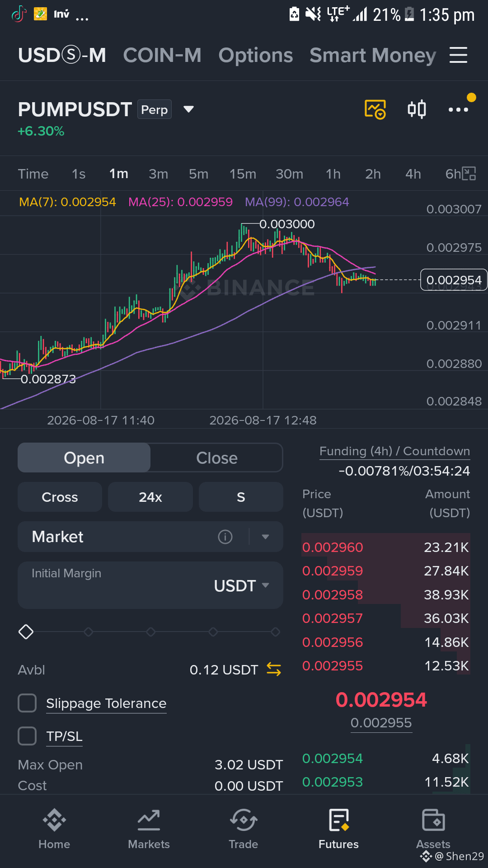
Task: Select the 6h chart interval
Action: (453, 174)
